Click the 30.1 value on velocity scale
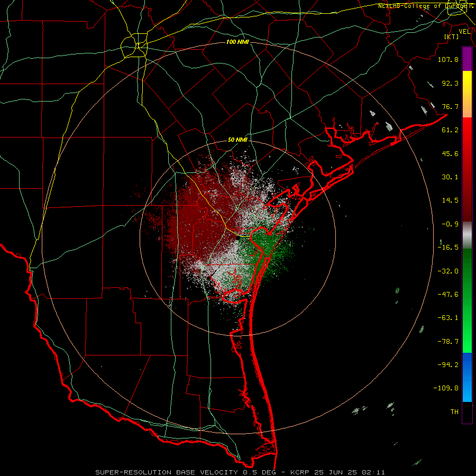The height and width of the screenshot is (476, 476). [x=450, y=177]
